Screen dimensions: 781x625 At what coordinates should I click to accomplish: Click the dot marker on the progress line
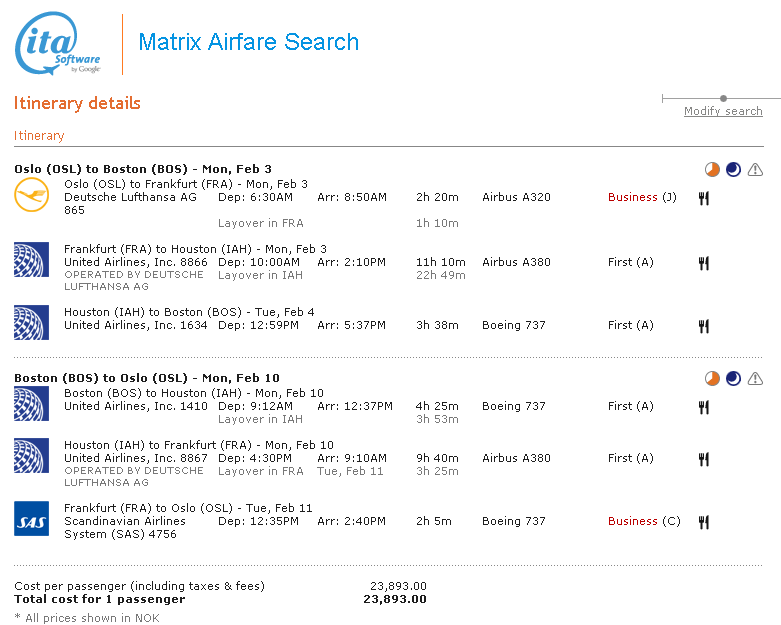[723, 98]
